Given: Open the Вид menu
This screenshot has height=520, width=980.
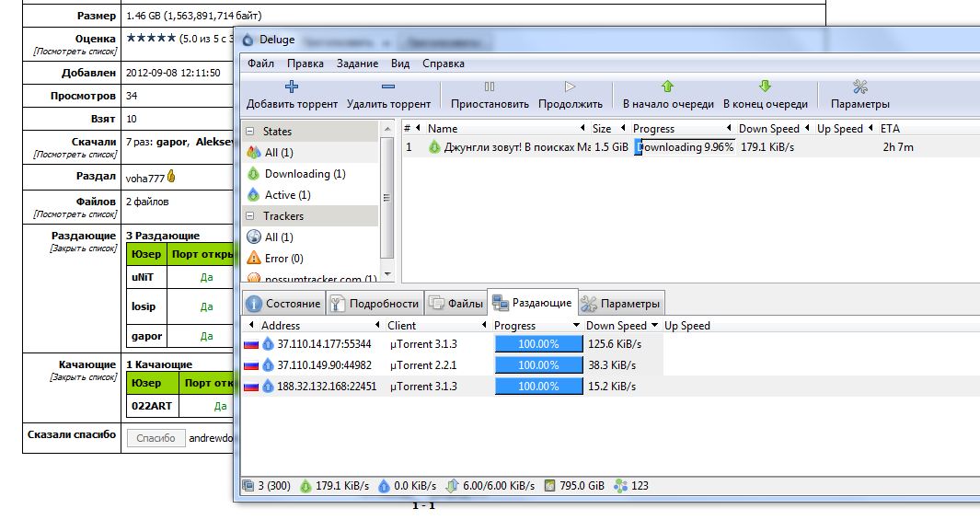Looking at the screenshot, I should pos(400,64).
